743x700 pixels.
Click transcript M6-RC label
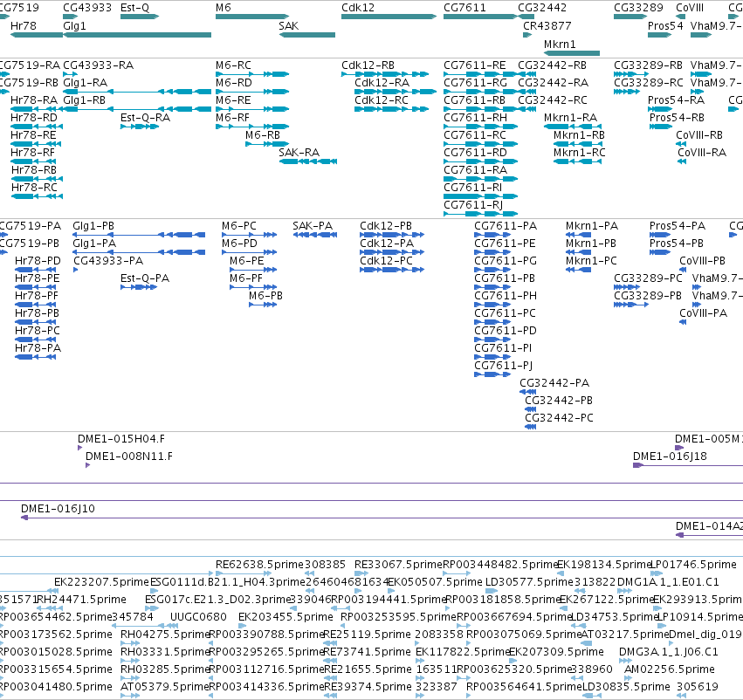pyautogui.click(x=233, y=65)
